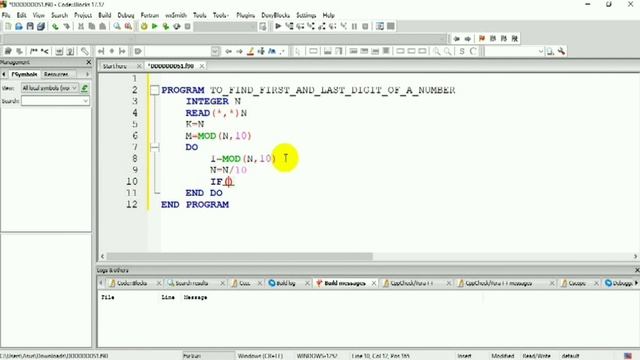Click the zoom in magnifier icon
Image resolution: width=640 pixels, height=360 pixels.
tap(437, 51)
